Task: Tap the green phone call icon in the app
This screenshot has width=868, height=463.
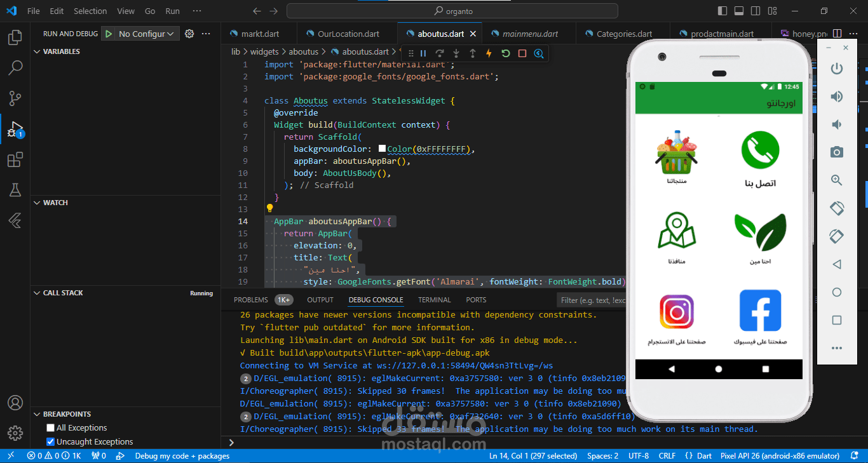Action: (760, 149)
